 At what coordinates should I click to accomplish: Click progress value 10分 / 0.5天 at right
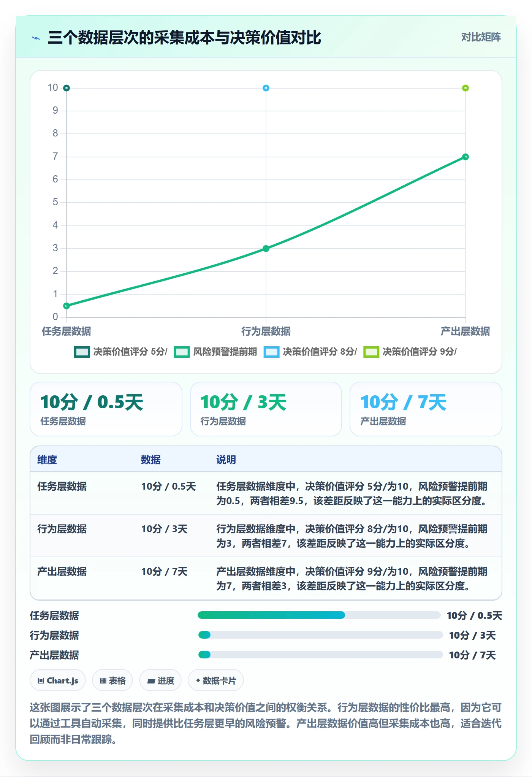tap(474, 615)
